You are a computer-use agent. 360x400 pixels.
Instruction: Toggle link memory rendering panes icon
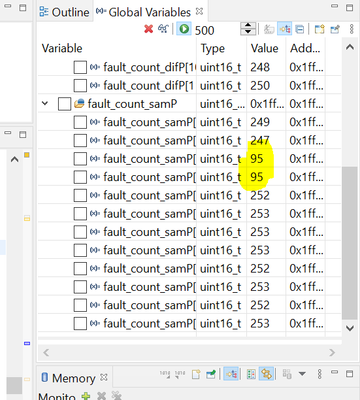tap(267, 374)
